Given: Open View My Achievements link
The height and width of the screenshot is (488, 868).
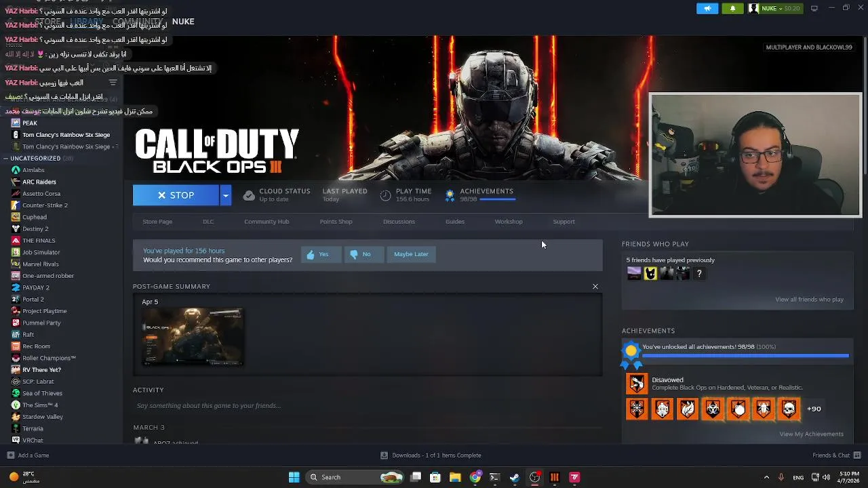Looking at the screenshot, I should [x=811, y=434].
